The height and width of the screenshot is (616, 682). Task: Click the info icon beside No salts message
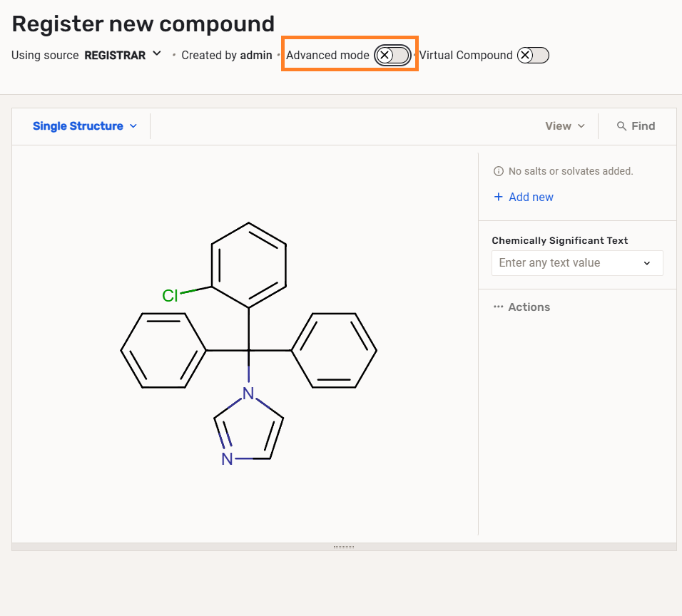499,171
